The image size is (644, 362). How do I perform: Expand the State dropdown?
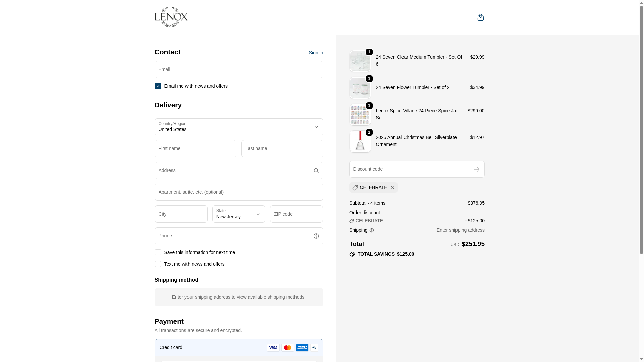(x=238, y=214)
